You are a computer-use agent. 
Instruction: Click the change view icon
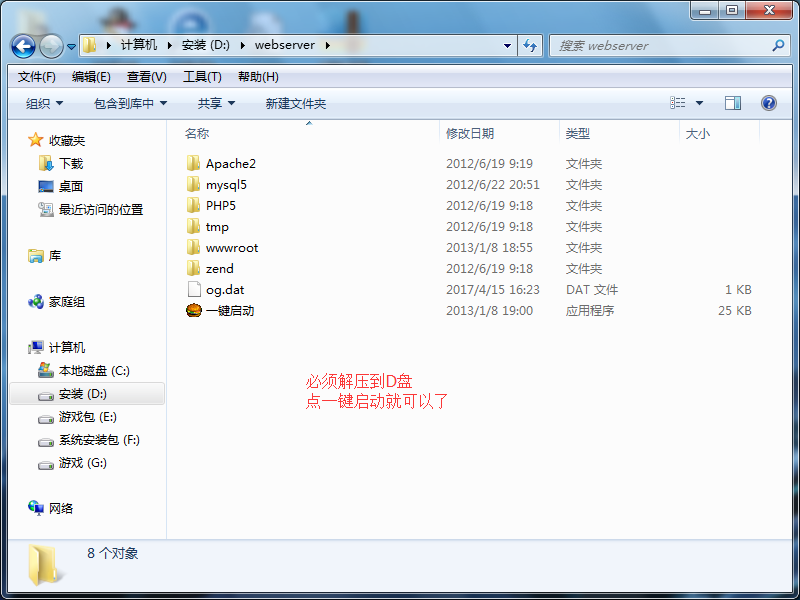pos(678,103)
